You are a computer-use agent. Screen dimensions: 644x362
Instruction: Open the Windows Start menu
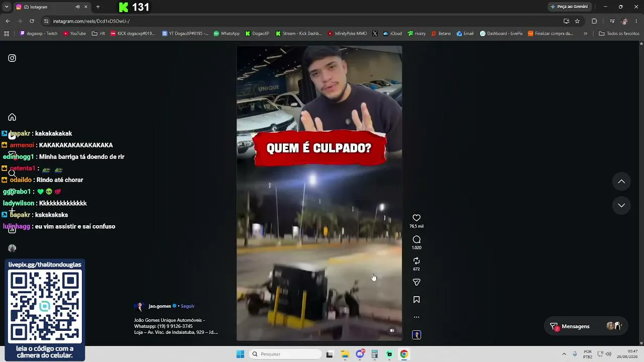(x=240, y=354)
